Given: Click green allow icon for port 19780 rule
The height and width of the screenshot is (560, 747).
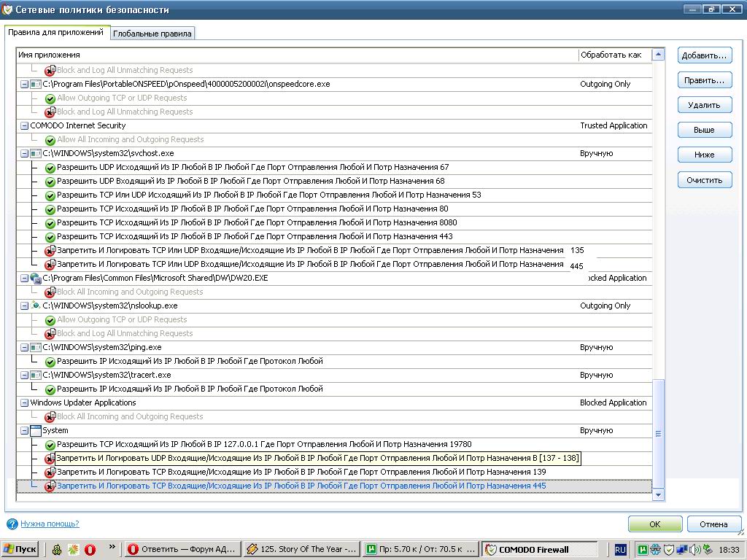Looking at the screenshot, I should coord(50,446).
